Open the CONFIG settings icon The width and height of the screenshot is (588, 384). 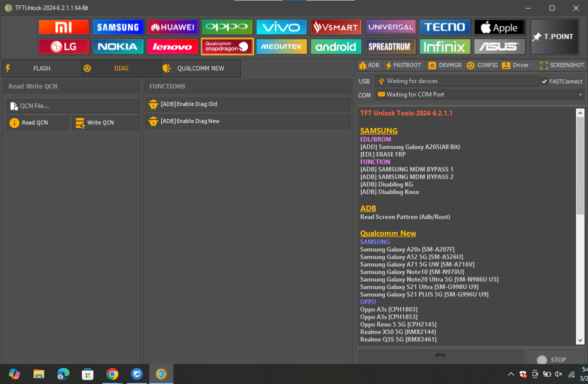482,65
